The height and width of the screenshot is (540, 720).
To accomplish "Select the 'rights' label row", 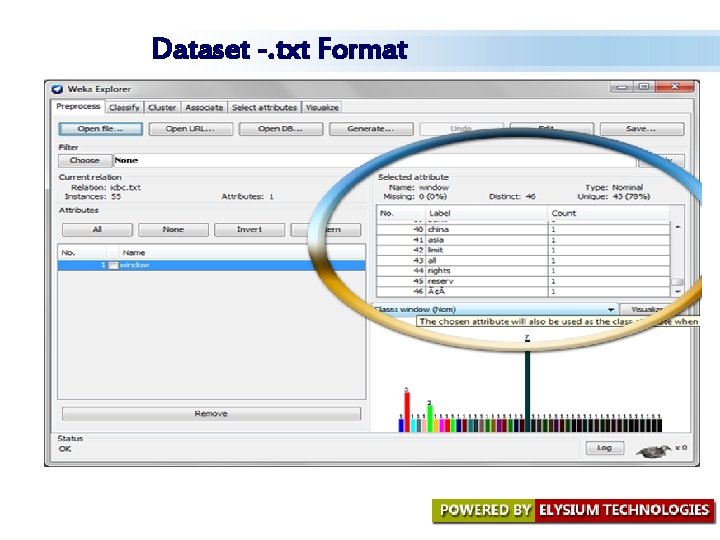I will (x=523, y=271).
